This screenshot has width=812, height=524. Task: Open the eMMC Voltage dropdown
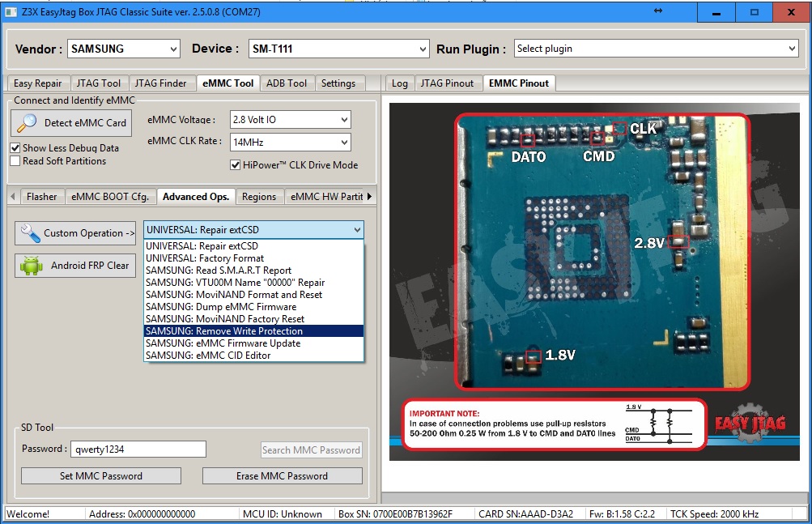click(x=290, y=120)
